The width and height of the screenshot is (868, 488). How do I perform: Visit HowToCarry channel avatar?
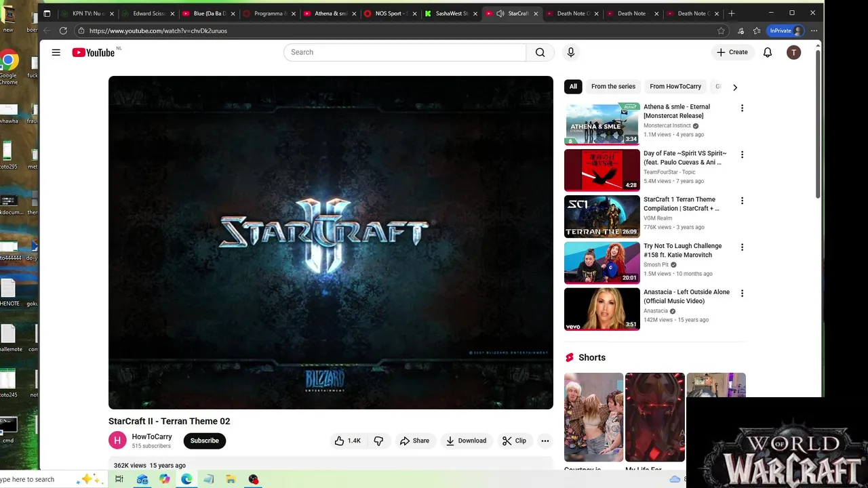coord(117,441)
